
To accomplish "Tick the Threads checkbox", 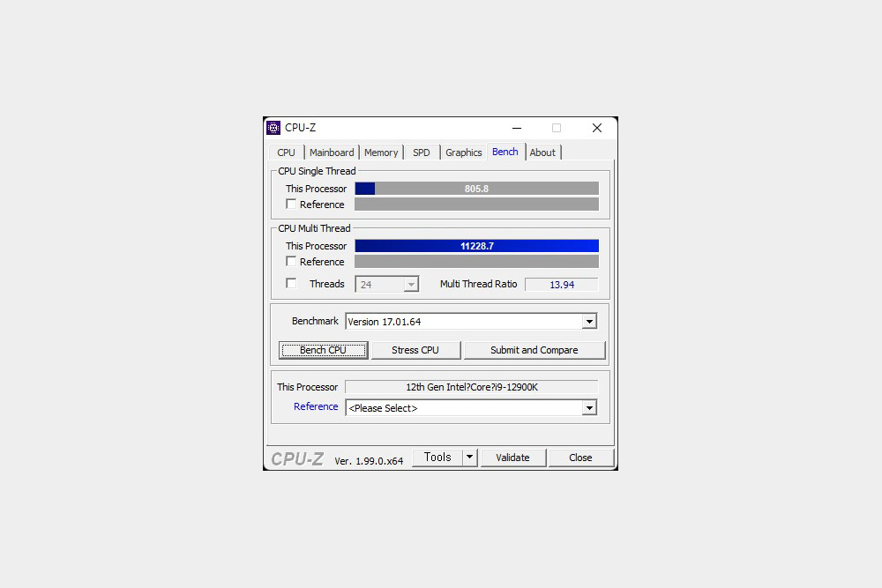I will (291, 283).
